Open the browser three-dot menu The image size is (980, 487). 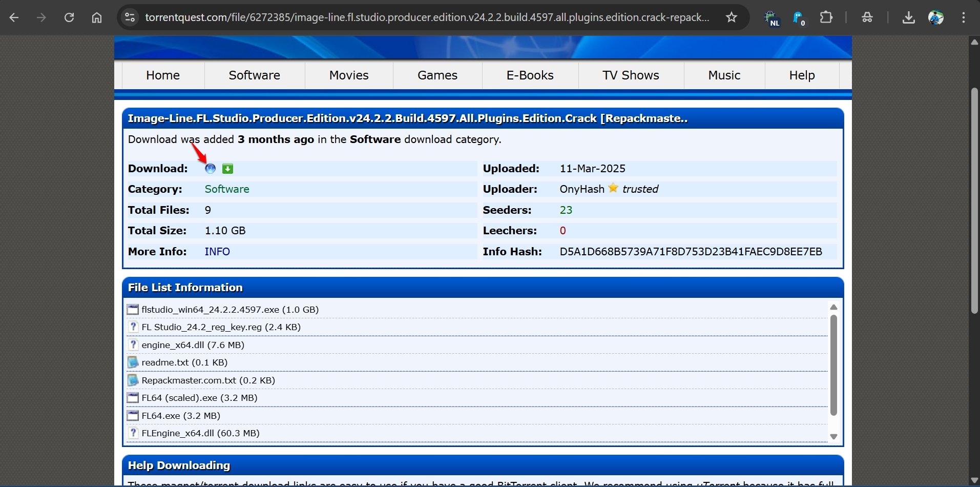(x=964, y=17)
